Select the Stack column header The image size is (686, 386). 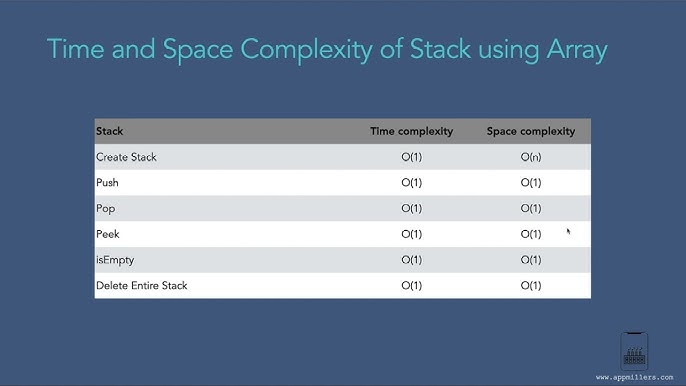pyautogui.click(x=109, y=131)
